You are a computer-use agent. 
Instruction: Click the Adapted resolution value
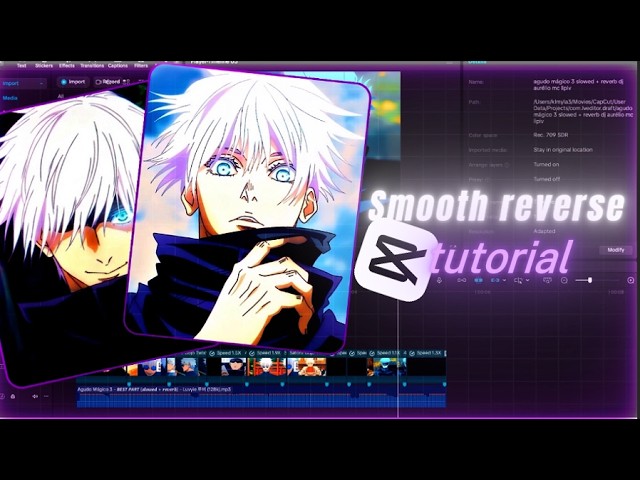[x=544, y=231]
